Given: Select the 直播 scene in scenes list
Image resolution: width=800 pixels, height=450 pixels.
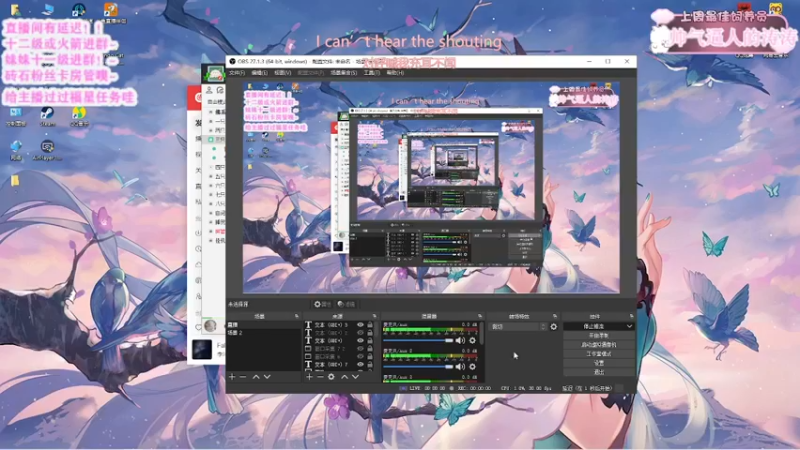Looking at the screenshot, I should point(264,324).
